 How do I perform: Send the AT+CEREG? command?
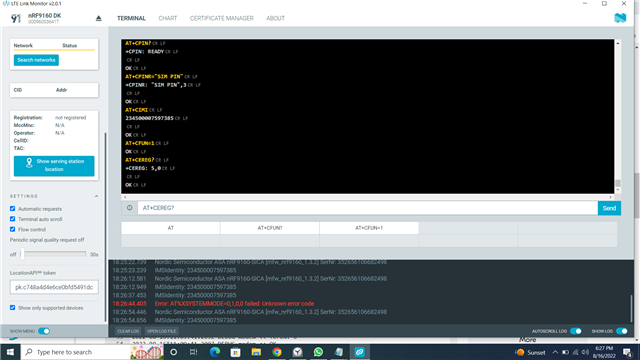[x=609, y=208]
